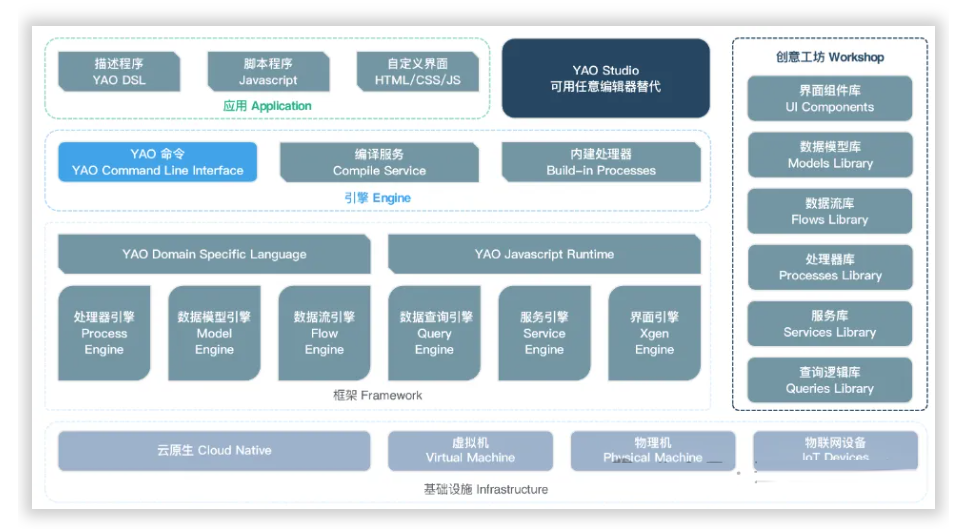The image size is (967, 529).
Task: Choose the Flow Engine block
Action: pyautogui.click(x=324, y=333)
